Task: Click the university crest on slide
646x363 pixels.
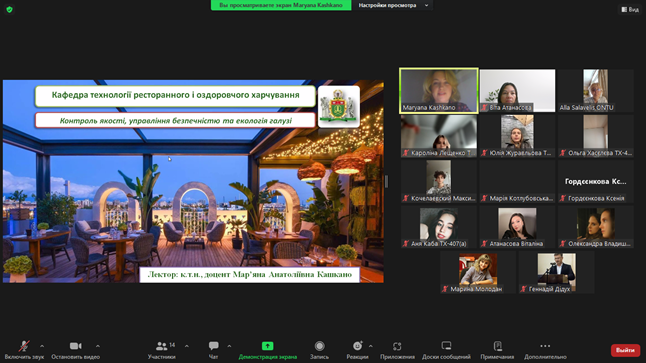Action: [339, 106]
